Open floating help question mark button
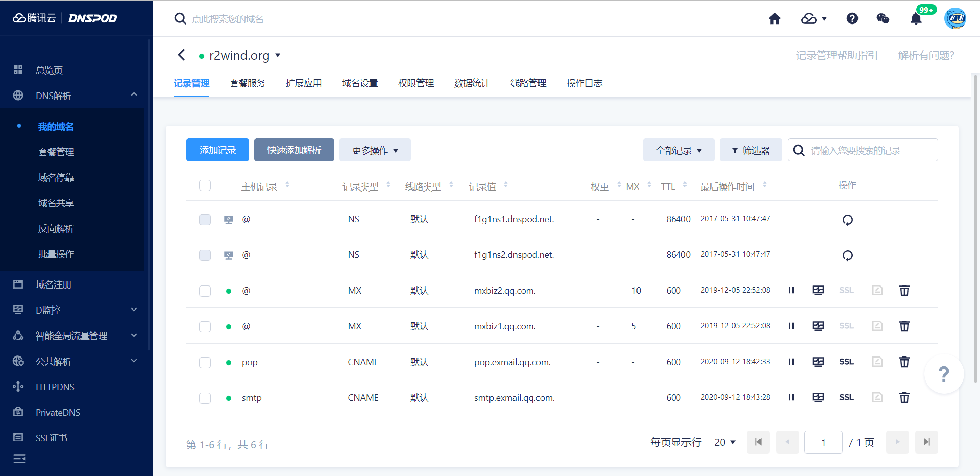980x476 pixels. click(x=944, y=374)
